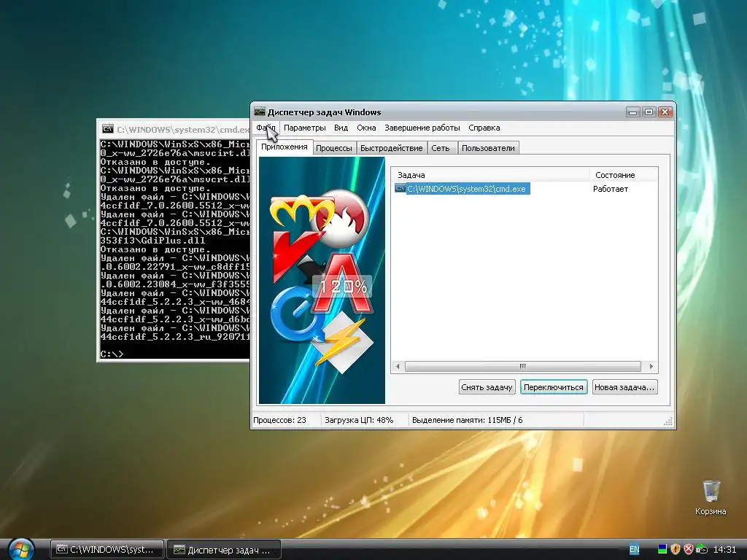Click the 14:31 clock in tray
747x560 pixels.
(x=724, y=550)
